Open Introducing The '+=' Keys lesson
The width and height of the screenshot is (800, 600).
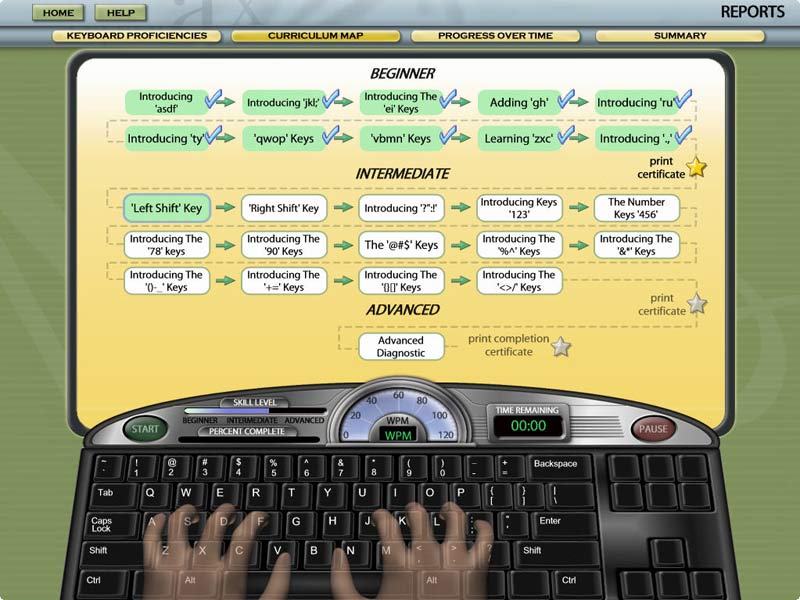[284, 281]
